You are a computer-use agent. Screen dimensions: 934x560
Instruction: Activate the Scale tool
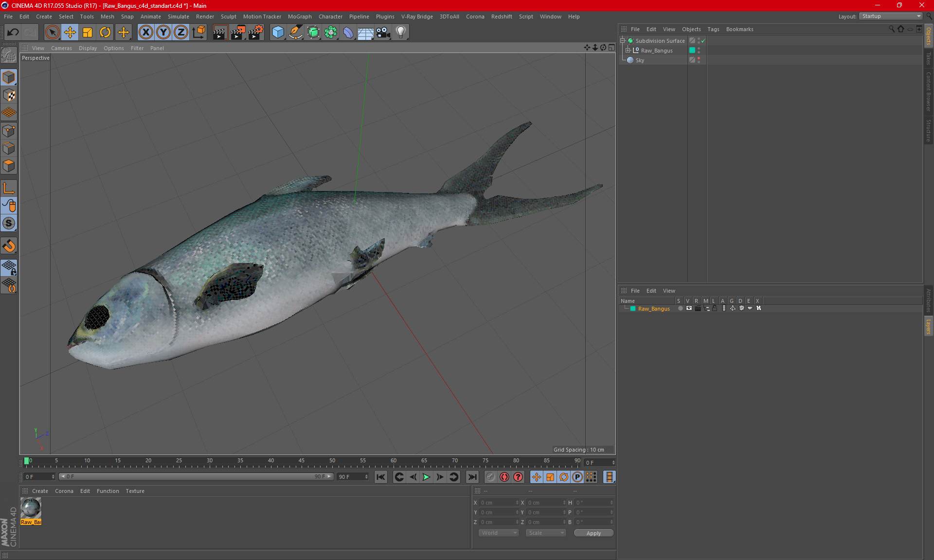pyautogui.click(x=88, y=33)
